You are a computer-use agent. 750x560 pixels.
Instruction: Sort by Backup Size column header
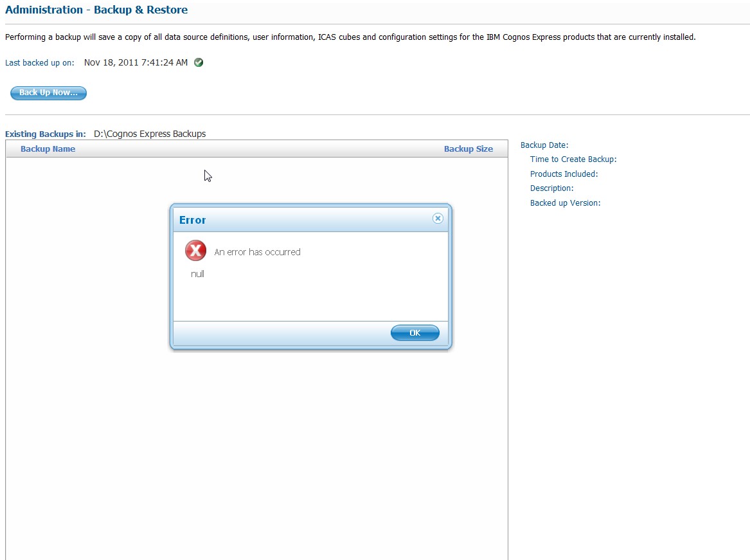[469, 149]
